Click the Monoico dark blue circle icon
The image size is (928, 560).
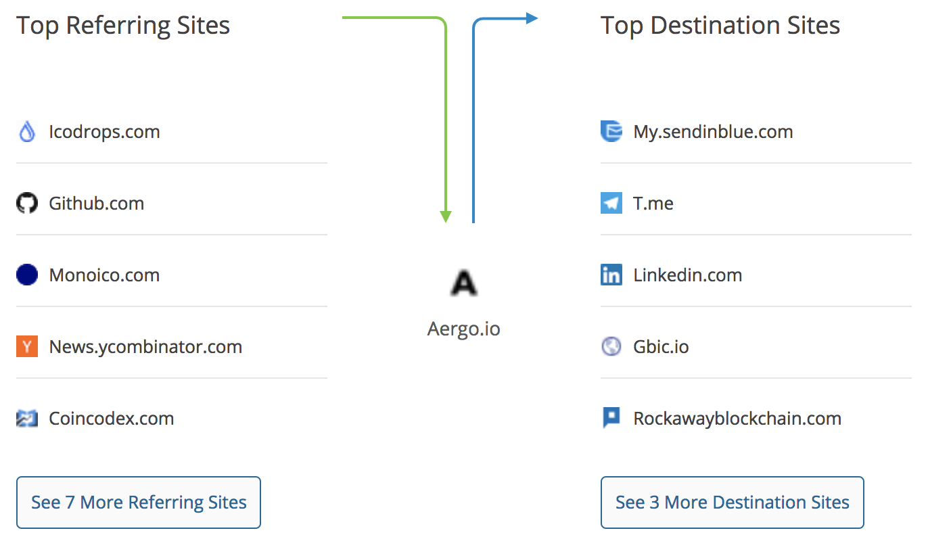click(26, 275)
